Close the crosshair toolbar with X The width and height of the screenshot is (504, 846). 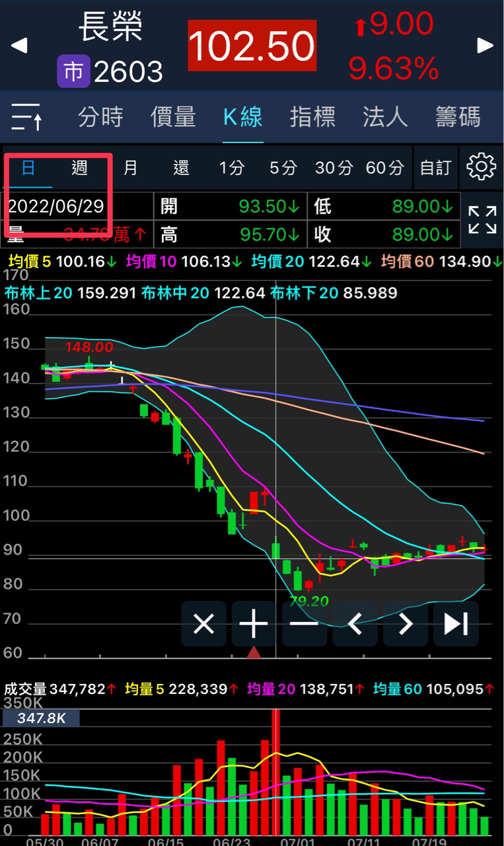coord(203,623)
